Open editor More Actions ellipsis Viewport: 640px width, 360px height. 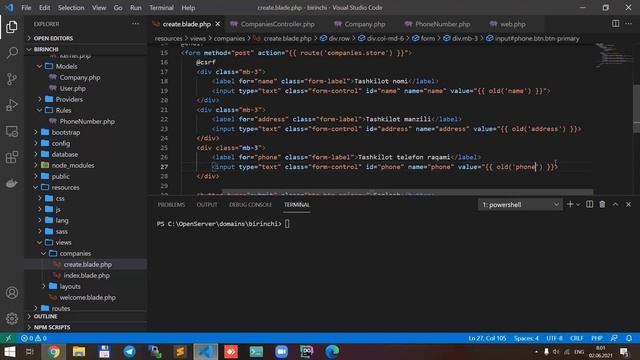point(629,24)
